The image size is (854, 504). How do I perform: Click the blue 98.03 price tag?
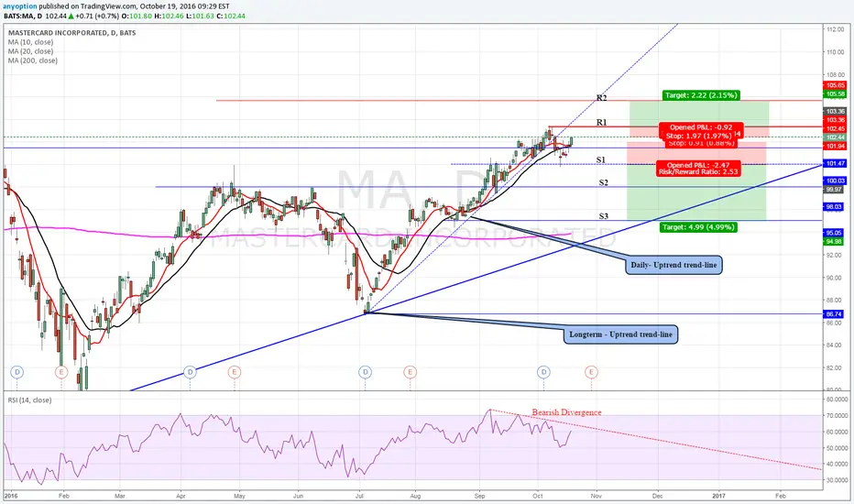point(834,207)
